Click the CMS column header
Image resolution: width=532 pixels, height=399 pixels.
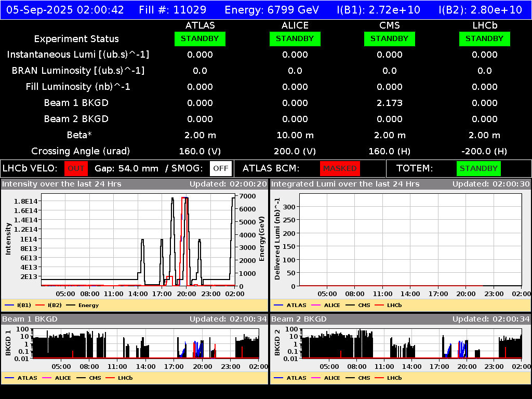(390, 25)
